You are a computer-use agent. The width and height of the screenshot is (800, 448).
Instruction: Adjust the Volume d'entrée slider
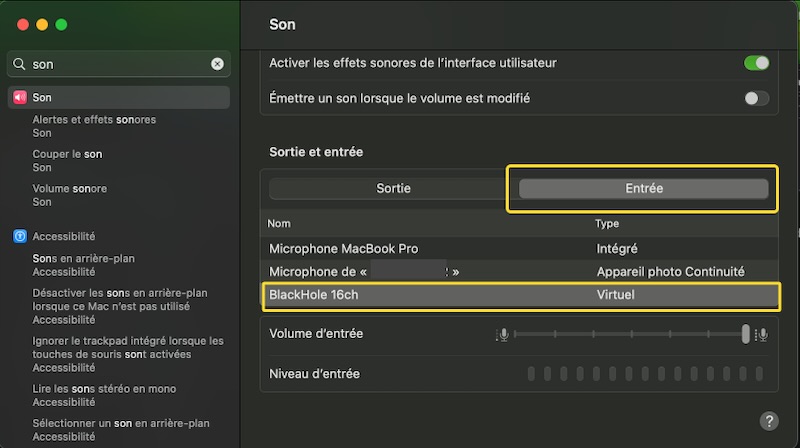(745, 334)
